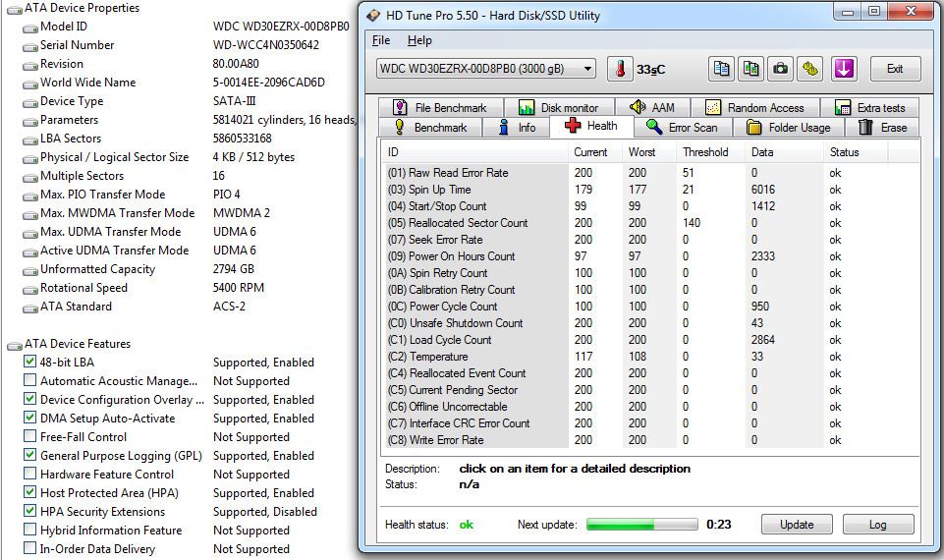The width and height of the screenshot is (944, 560).
Task: Click the ATA Device Features header icon
Action: 14,345
